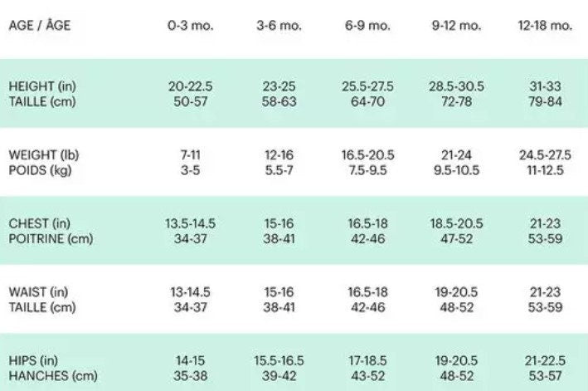Click the HEIGHT (in) row label
The image size is (588, 391).
pos(42,86)
